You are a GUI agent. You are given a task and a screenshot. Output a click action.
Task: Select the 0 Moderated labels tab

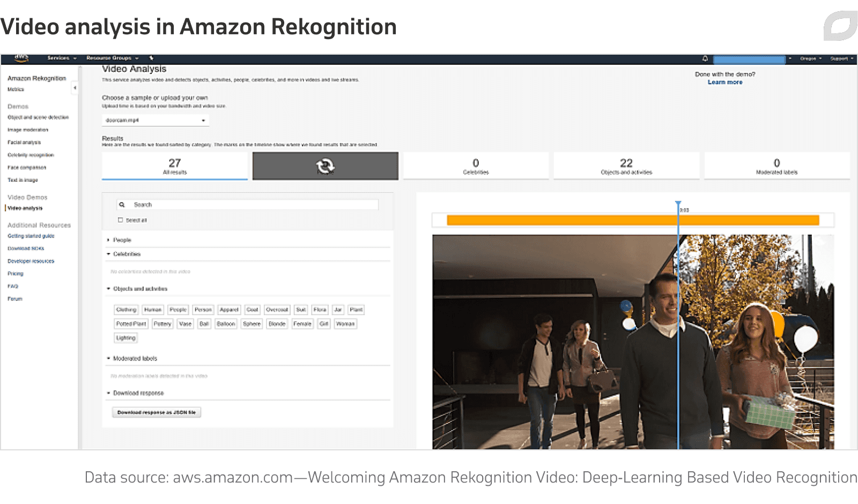(x=776, y=166)
